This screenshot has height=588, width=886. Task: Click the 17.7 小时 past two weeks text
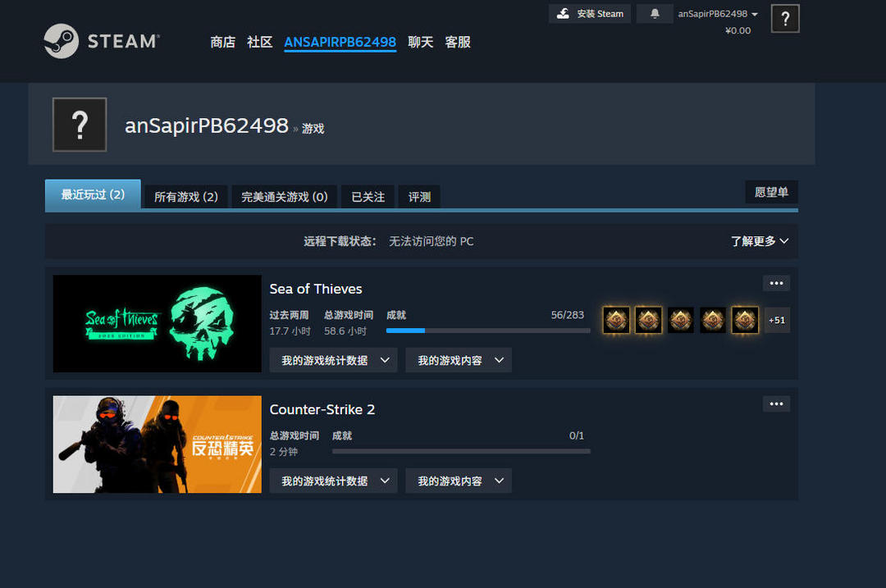[x=290, y=331]
